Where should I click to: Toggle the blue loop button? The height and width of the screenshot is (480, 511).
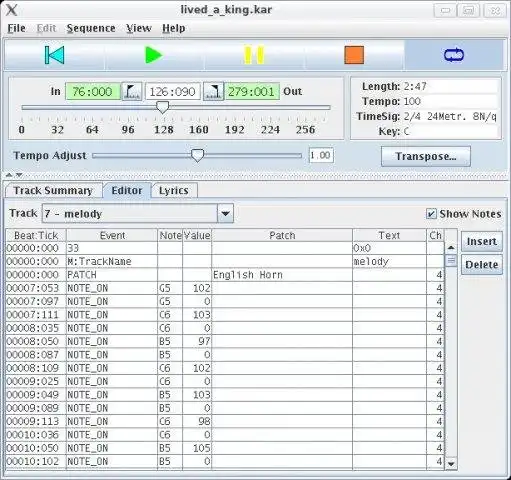[454, 55]
